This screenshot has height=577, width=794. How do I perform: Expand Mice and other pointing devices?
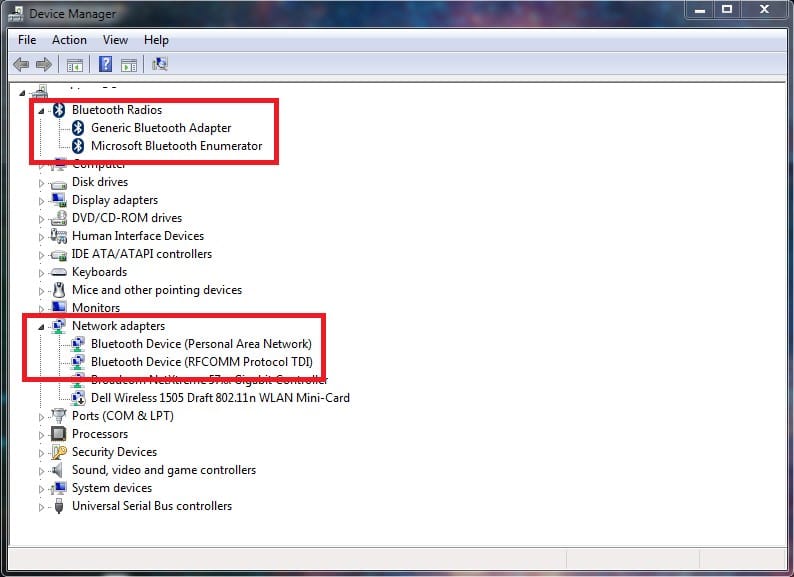(41, 291)
